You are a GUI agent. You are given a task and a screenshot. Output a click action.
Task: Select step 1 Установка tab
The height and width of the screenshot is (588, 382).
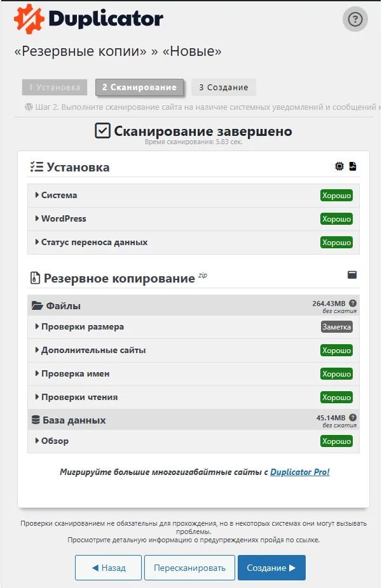pyautogui.click(x=55, y=87)
